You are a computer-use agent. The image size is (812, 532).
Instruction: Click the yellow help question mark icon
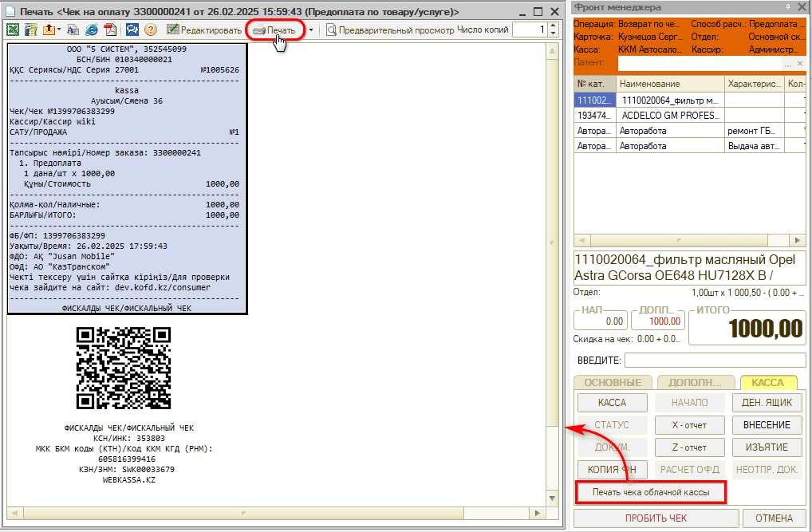(x=150, y=30)
